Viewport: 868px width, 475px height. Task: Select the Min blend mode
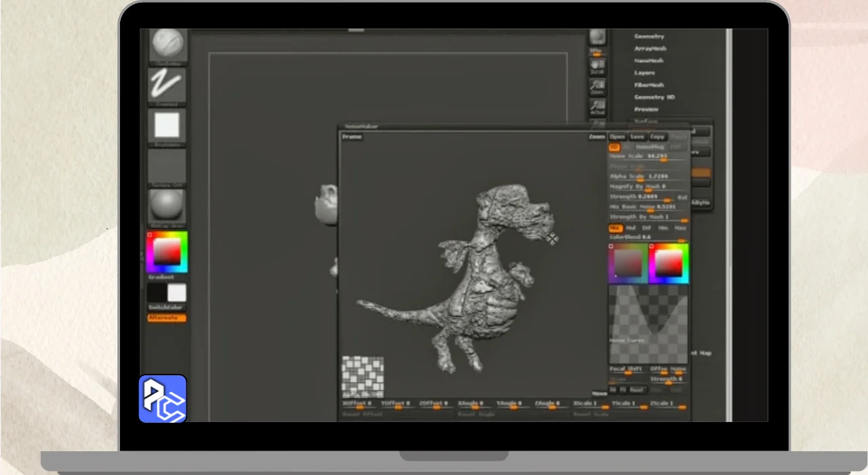point(663,228)
